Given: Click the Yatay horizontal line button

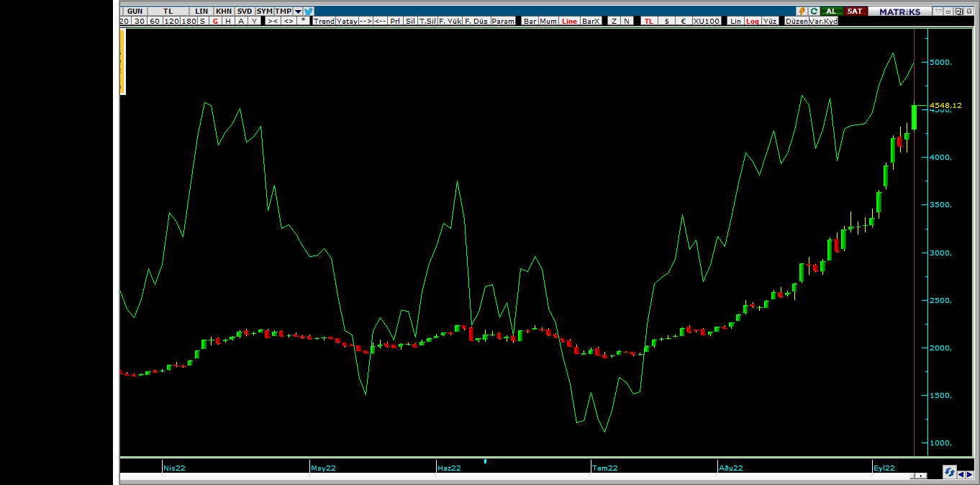Looking at the screenshot, I should pyautogui.click(x=347, y=21).
